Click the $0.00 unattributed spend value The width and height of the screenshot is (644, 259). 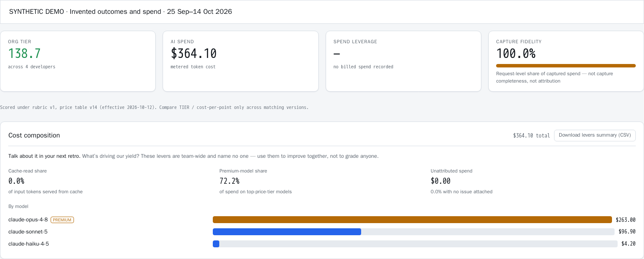441,181
